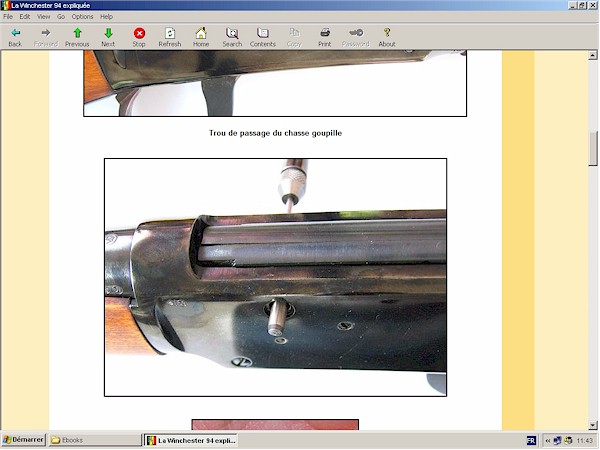Refresh the current page

coord(170,37)
